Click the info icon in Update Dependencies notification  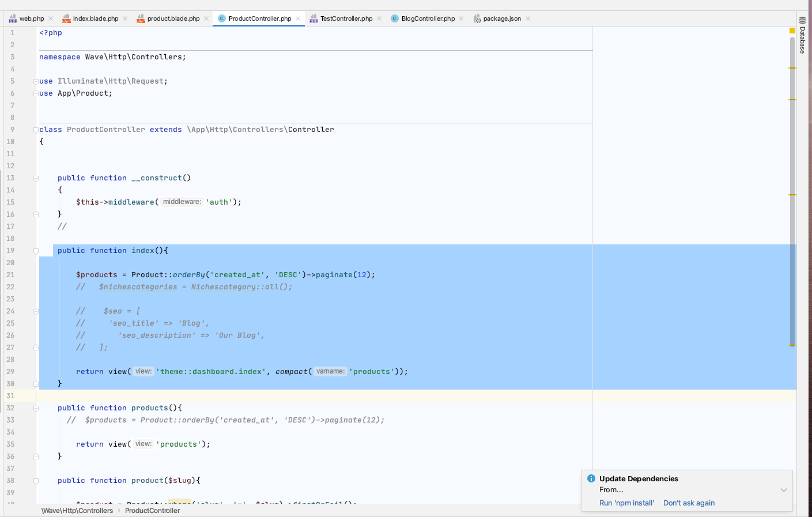click(591, 478)
